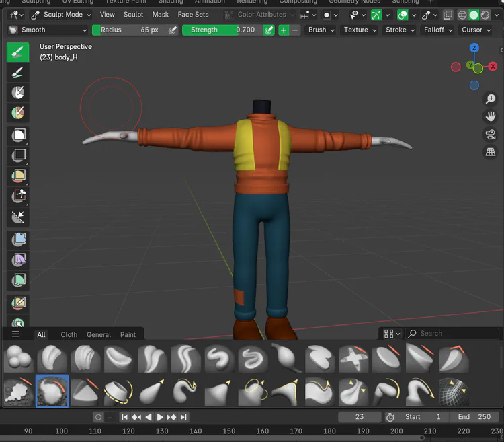504x442 pixels.
Task: Choose the S-shaped Draw brush thumbnail
Action: tap(220, 358)
